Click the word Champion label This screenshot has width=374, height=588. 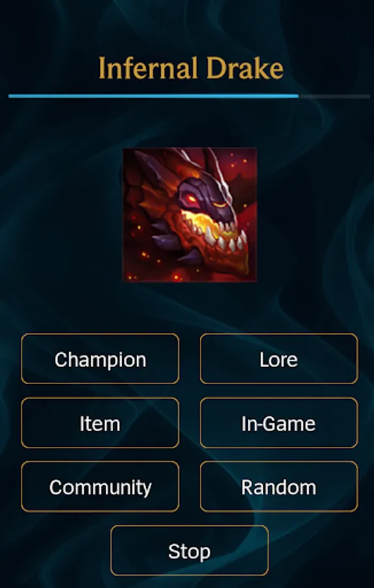tap(101, 360)
